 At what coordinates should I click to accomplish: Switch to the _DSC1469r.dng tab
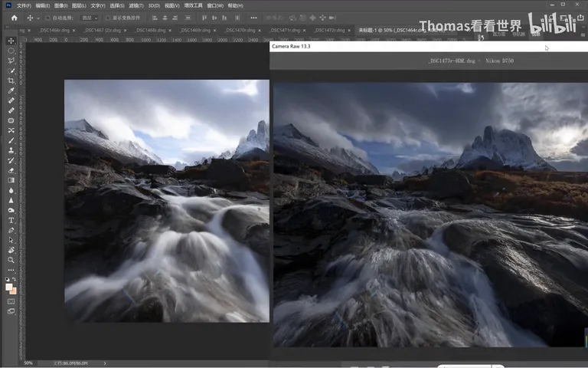195,30
